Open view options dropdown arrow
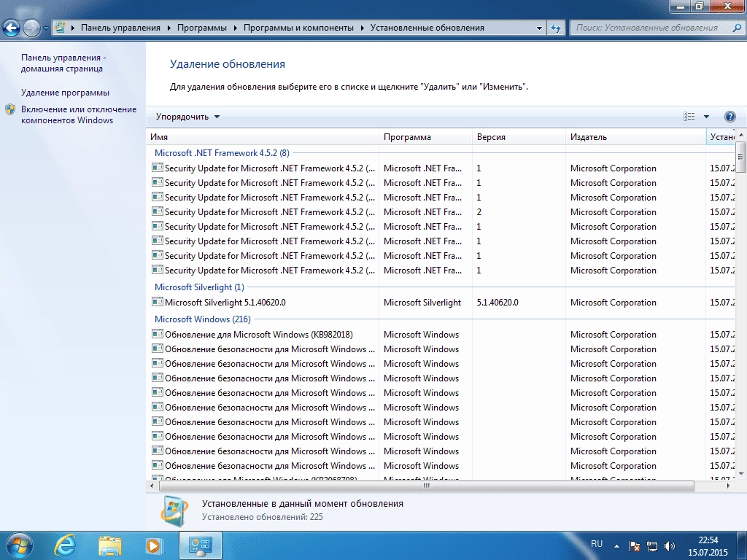 pos(706,117)
